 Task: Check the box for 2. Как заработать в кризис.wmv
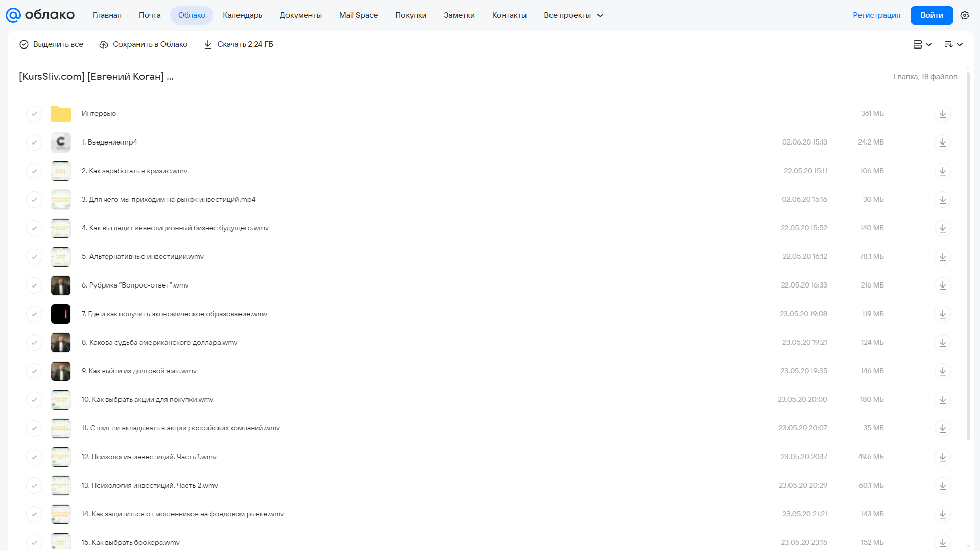[34, 171]
